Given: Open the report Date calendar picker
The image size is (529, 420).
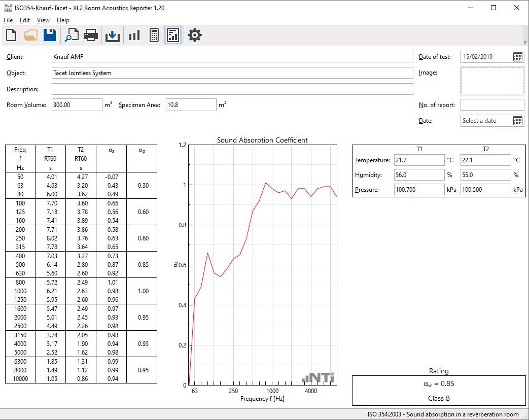Looking at the screenshot, I should coord(517,121).
